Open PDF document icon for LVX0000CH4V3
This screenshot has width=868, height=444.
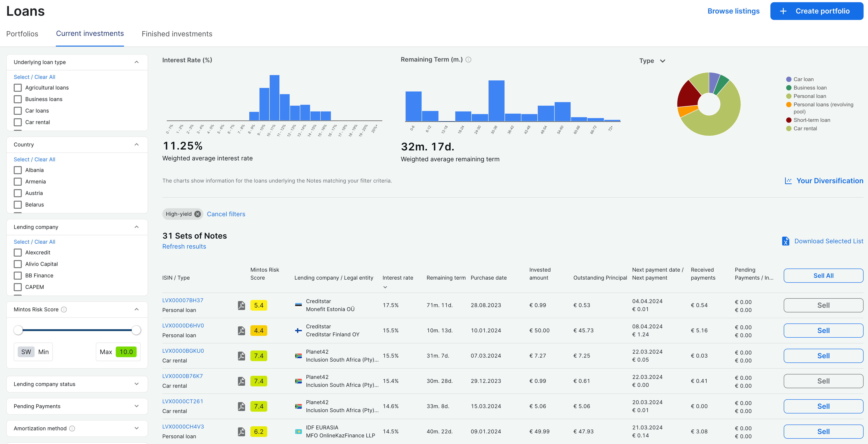click(x=241, y=432)
